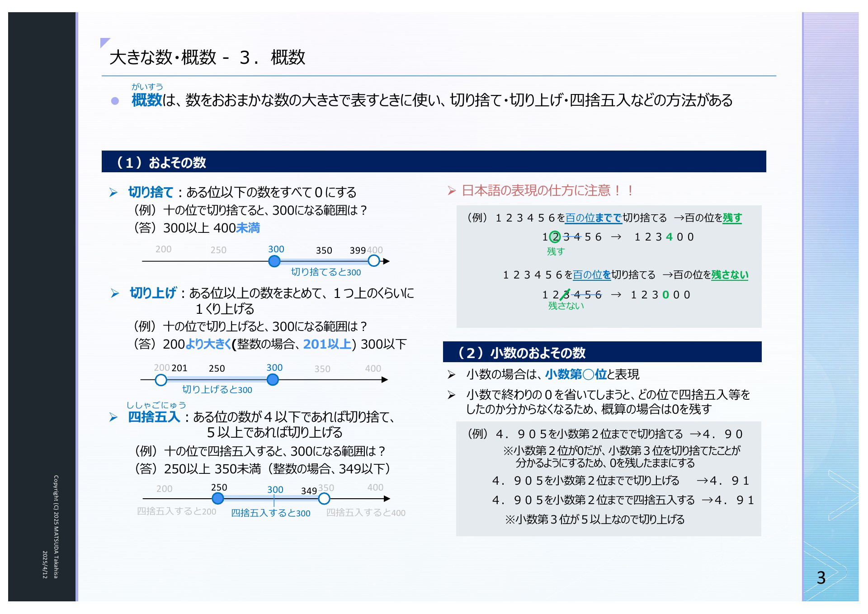Click the blue term '切り捨て' in its definition line
This screenshot has height=614, width=868.
pos(151,192)
